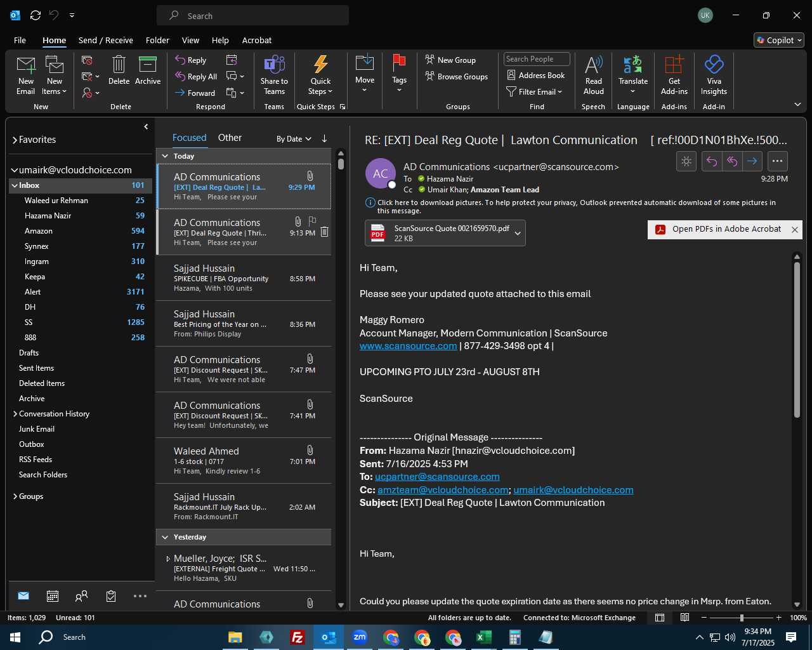
Task: Expand the Favorites section
Action: (x=15, y=140)
